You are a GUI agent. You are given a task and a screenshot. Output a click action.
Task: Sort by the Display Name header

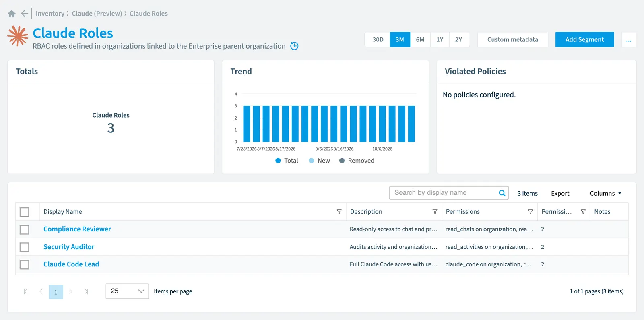[63, 212]
